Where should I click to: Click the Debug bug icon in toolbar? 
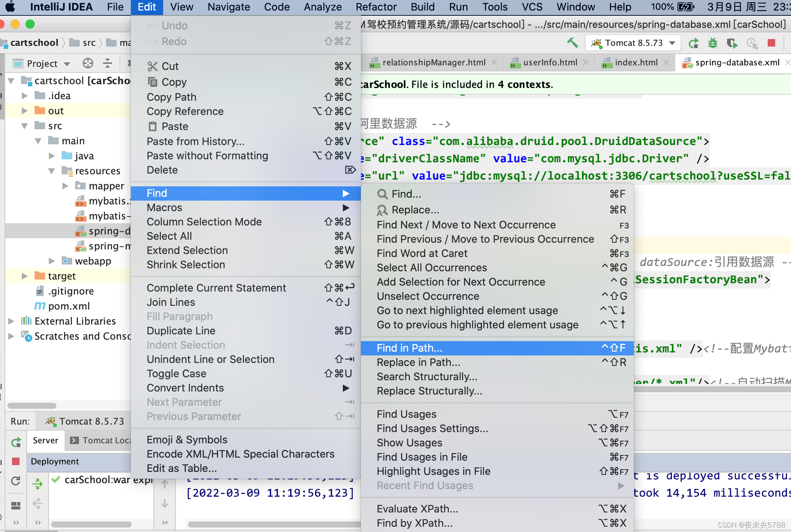712,43
